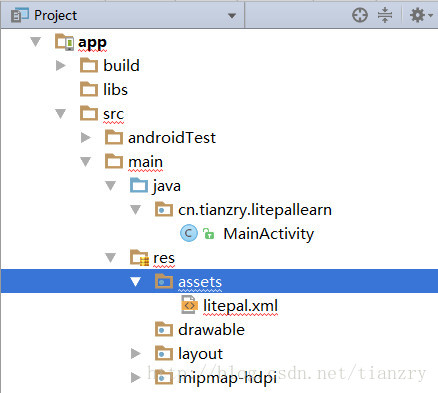Select the 'main' folder label
This screenshot has width=438, height=393.
click(146, 162)
